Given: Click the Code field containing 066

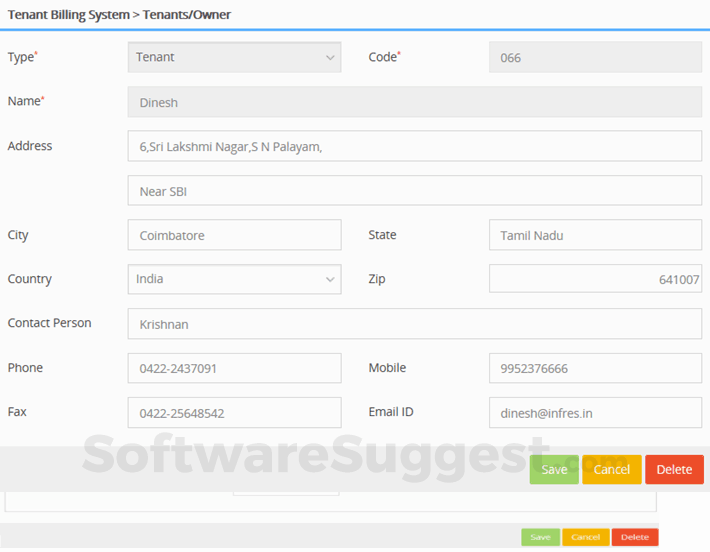Looking at the screenshot, I should click(595, 57).
